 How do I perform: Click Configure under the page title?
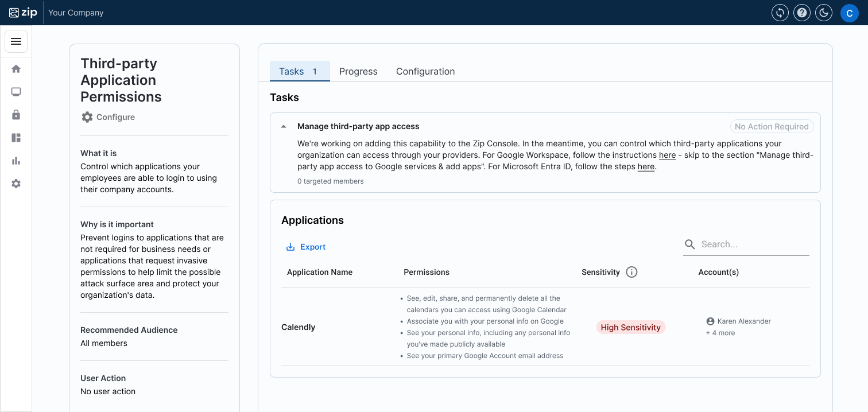click(x=108, y=117)
